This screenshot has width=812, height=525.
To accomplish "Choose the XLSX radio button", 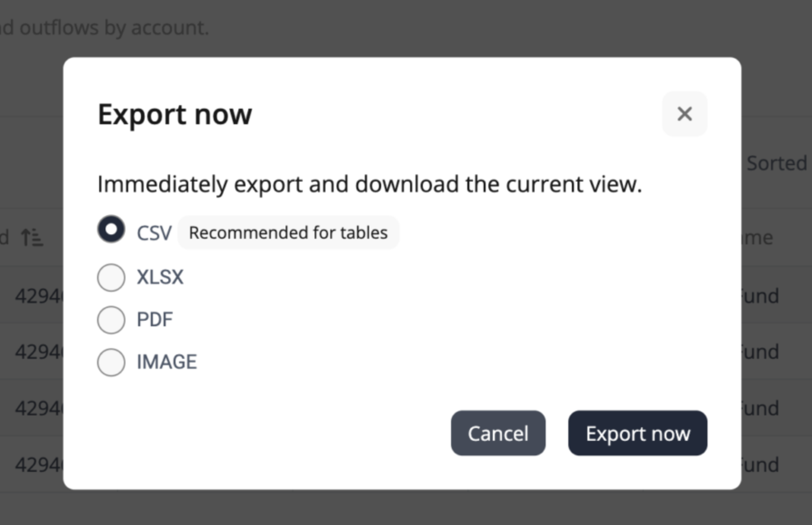I will [111, 278].
